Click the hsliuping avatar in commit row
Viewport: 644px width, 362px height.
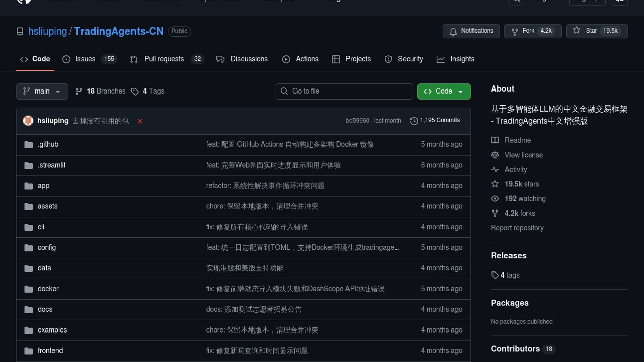28,121
